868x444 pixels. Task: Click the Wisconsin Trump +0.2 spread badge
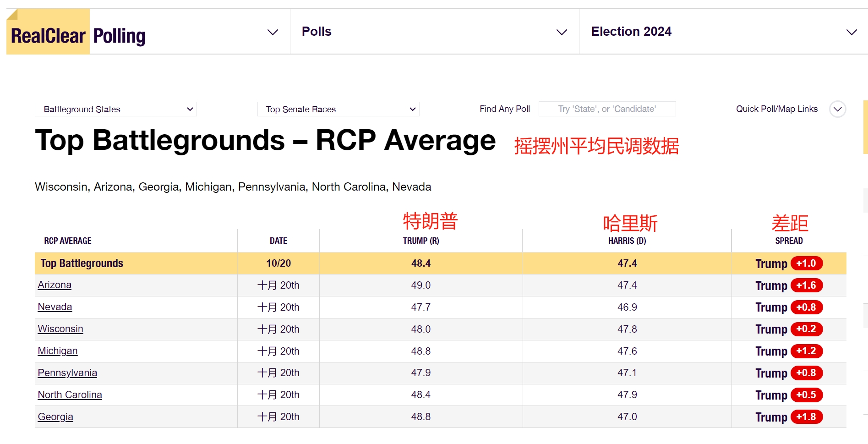tap(807, 329)
